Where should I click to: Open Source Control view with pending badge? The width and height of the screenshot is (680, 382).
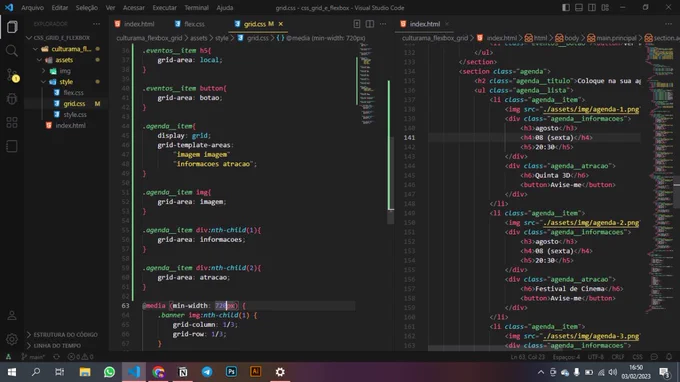tap(12, 75)
